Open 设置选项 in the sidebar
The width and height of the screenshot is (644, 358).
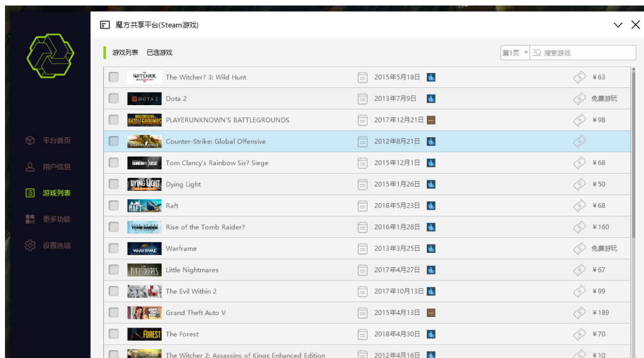click(x=57, y=245)
